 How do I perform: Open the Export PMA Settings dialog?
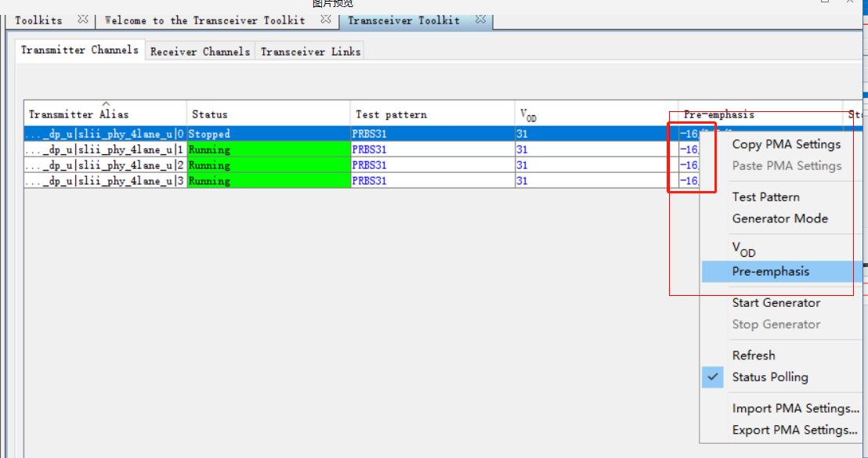(x=796, y=429)
